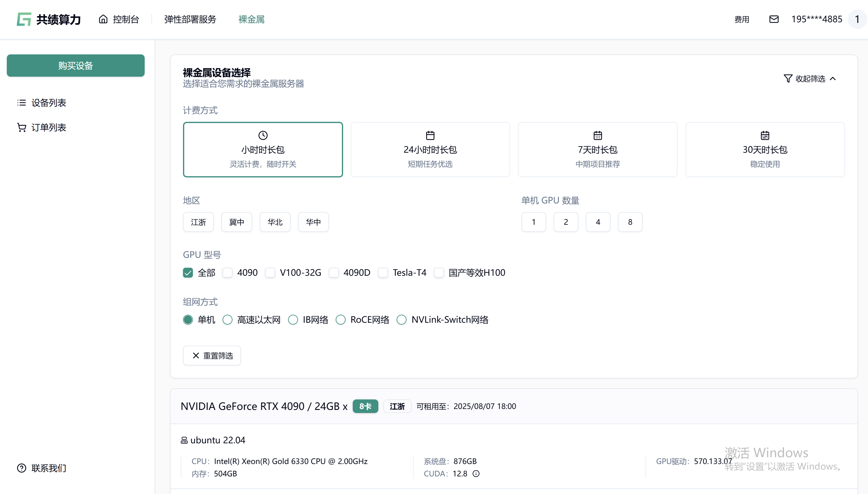
Task: Click the clock icon in 小时时长包 card
Action: point(263,135)
